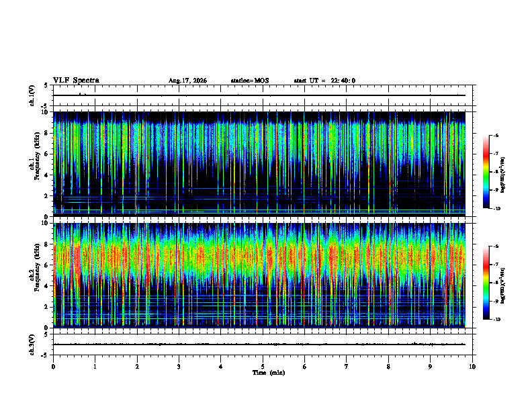This screenshot has width=532, height=411.
Task: Select the ch.1 color bar log(PSD) label
Action: [x=503, y=175]
